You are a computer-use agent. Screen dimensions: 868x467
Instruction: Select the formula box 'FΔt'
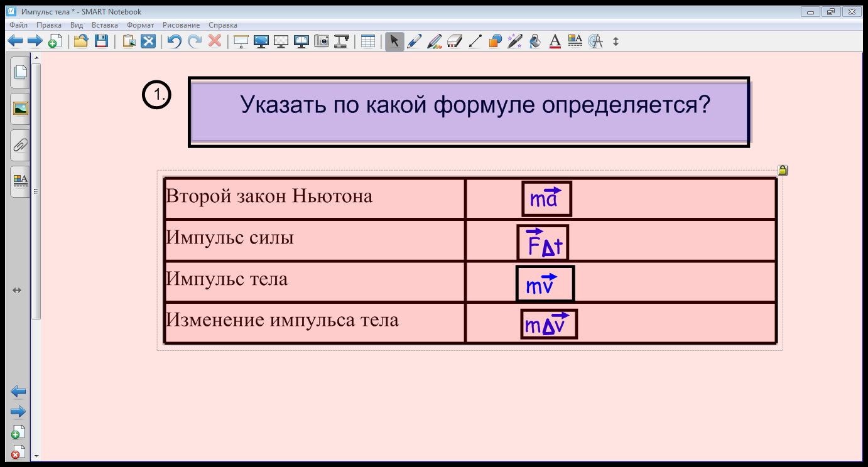[543, 242]
